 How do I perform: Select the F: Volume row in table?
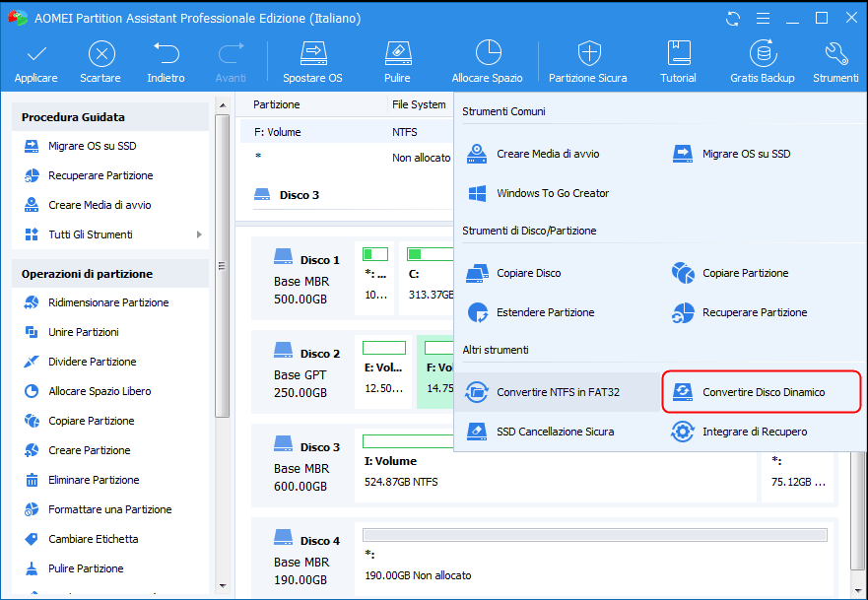[x=347, y=132]
